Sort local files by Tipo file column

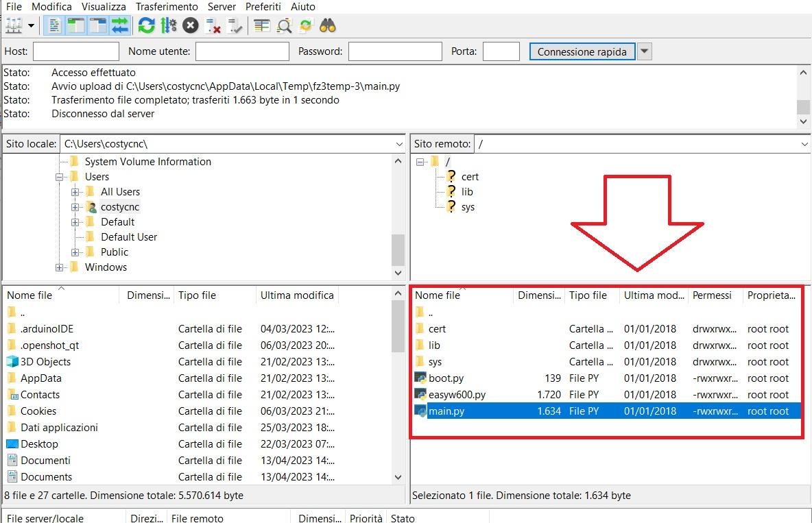point(215,295)
